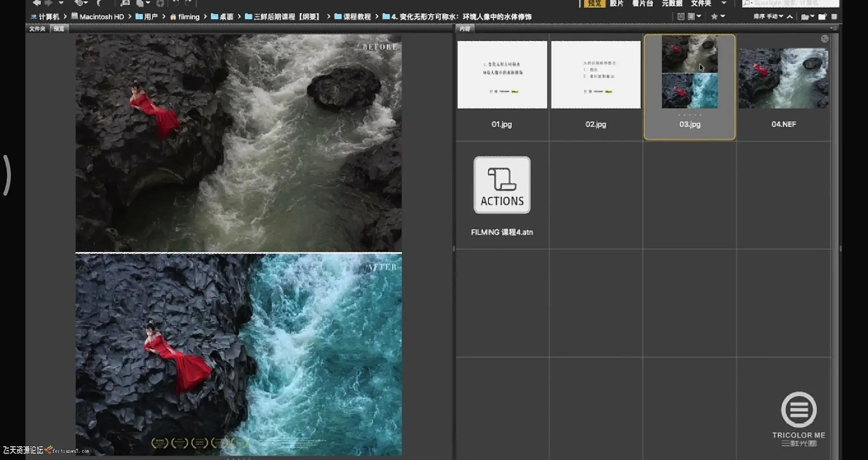Switch to the 胶片 workspace
Viewport: 868px width, 460px height.
pyautogui.click(x=616, y=3)
